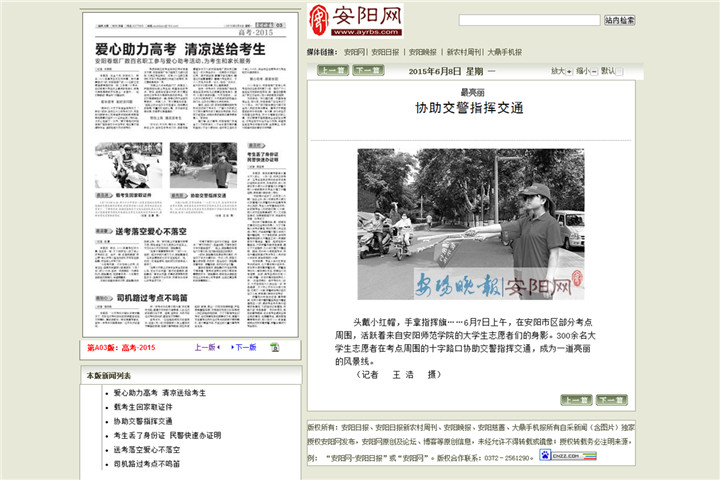Open 爱心助力高考 清凉送给考生 in news list
Image resolution: width=720 pixels, height=480 pixels.
click(160, 393)
